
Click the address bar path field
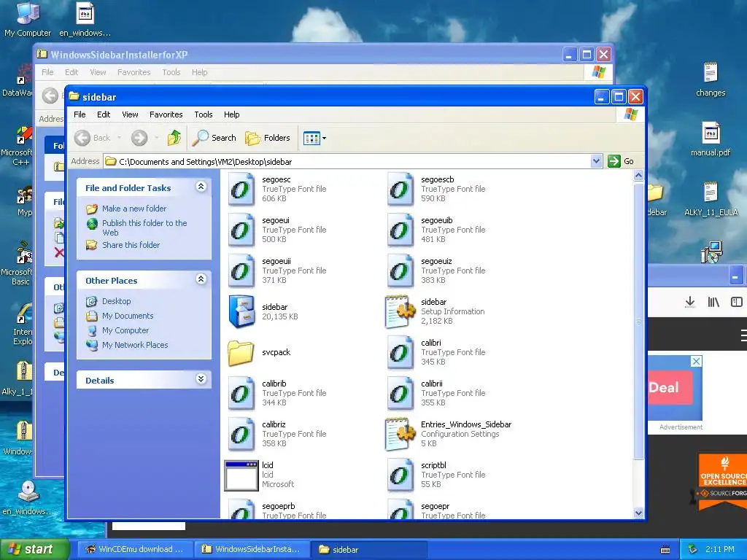[347, 161]
